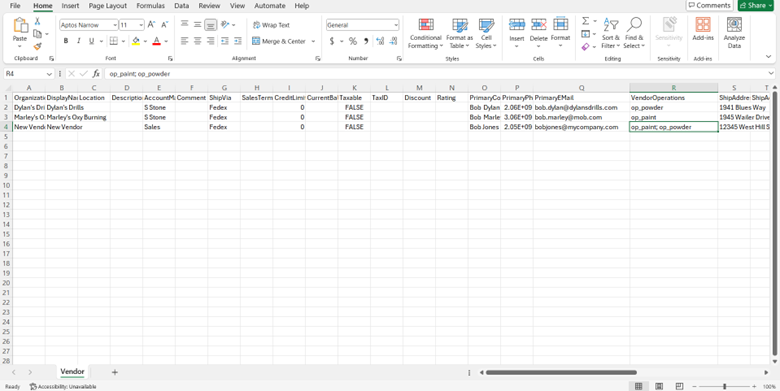Open the Formulas ribbon tab
Image resolution: width=780 pixels, height=391 pixels.
point(151,6)
